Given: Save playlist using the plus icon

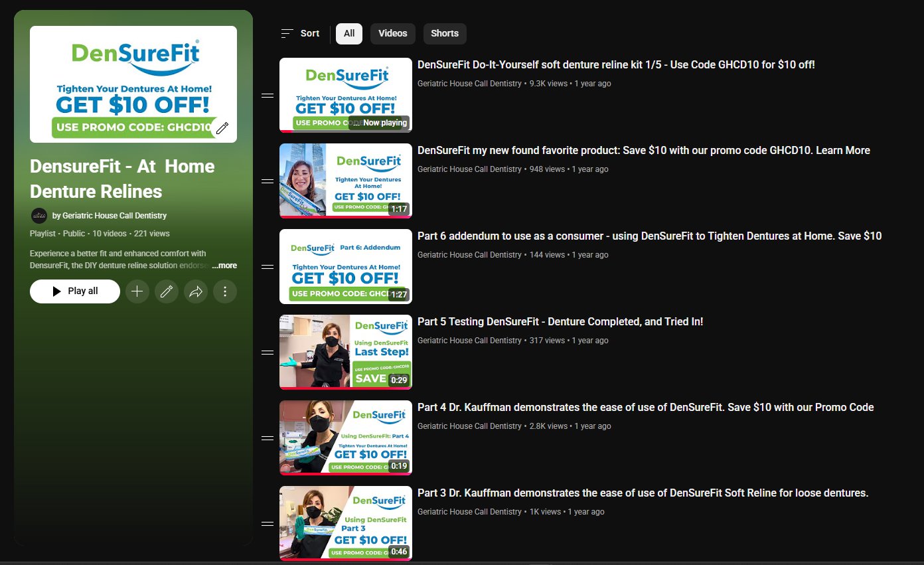Looking at the screenshot, I should tap(137, 291).
